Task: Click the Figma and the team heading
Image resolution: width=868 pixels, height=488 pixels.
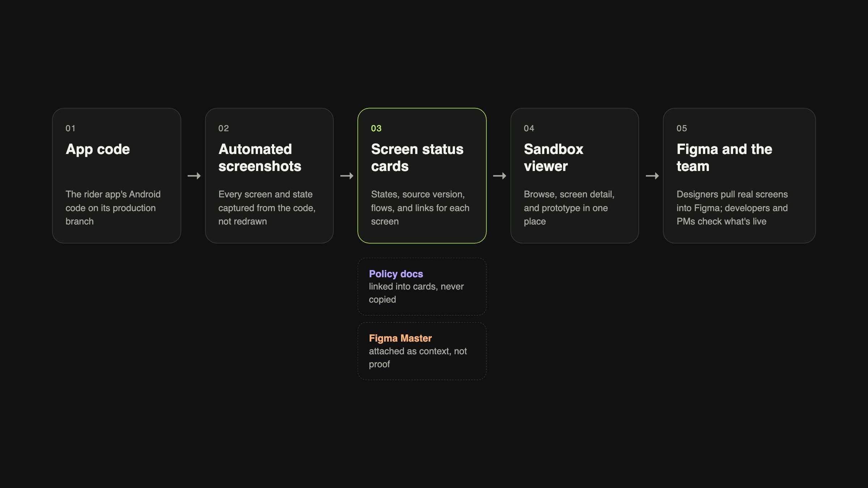Action: tap(724, 158)
